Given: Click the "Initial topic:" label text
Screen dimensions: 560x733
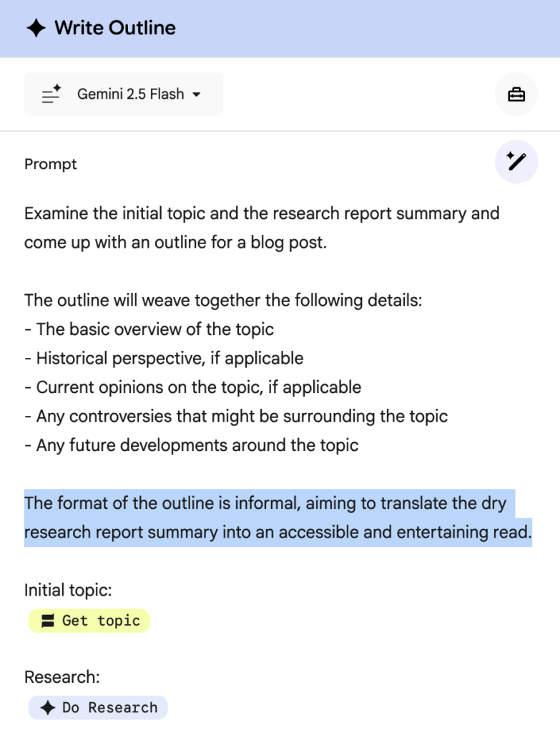Looking at the screenshot, I should pyautogui.click(x=68, y=591).
